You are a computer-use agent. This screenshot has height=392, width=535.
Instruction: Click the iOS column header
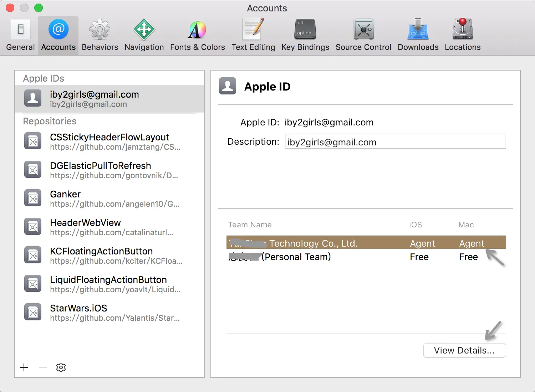click(x=416, y=225)
